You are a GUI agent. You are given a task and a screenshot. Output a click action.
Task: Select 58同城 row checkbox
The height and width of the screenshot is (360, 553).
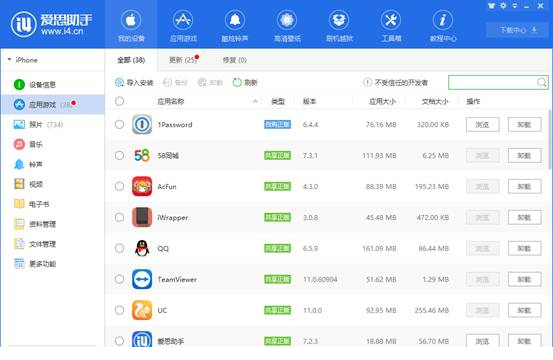(x=119, y=155)
